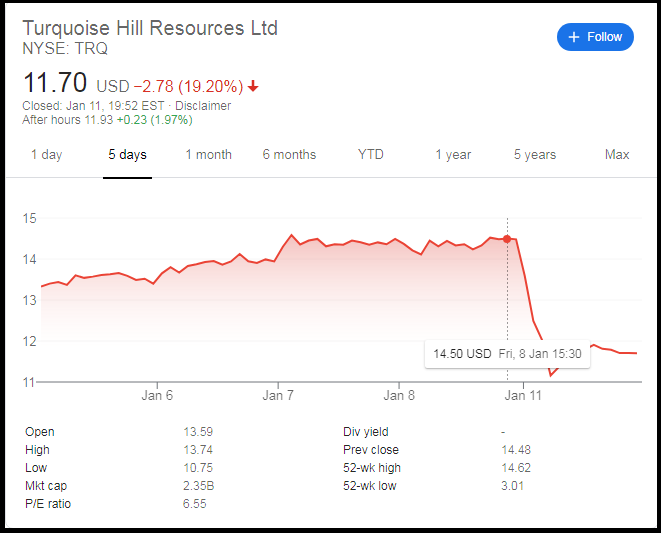Switch to the 1 month tab
661x533 pixels.
(x=209, y=154)
